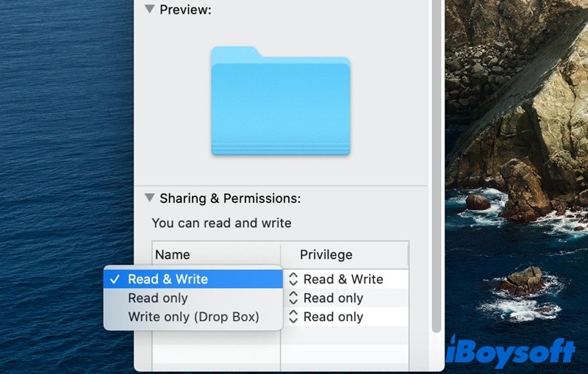Click the Name column header
588x374 pixels.
click(x=173, y=255)
